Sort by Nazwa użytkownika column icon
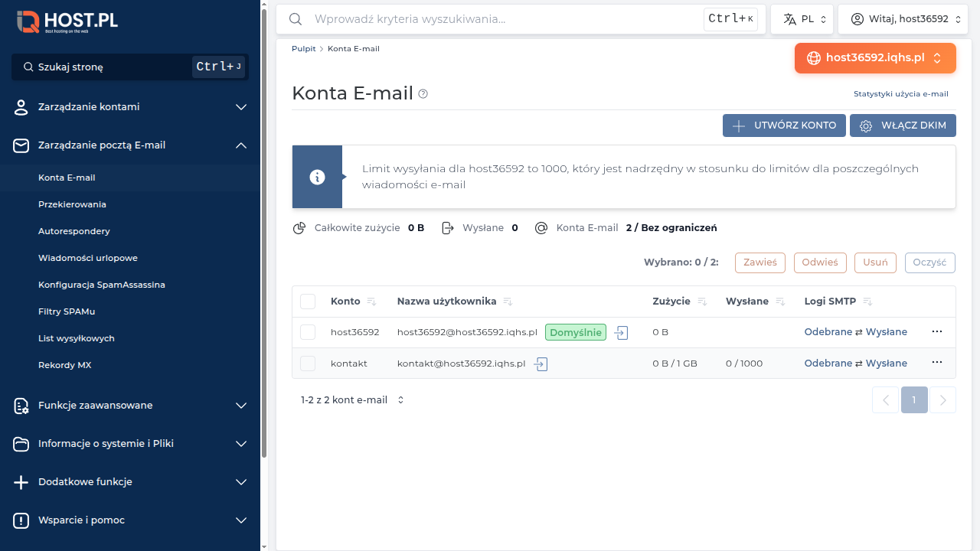Viewport: 980px width, 551px height. [x=508, y=302]
